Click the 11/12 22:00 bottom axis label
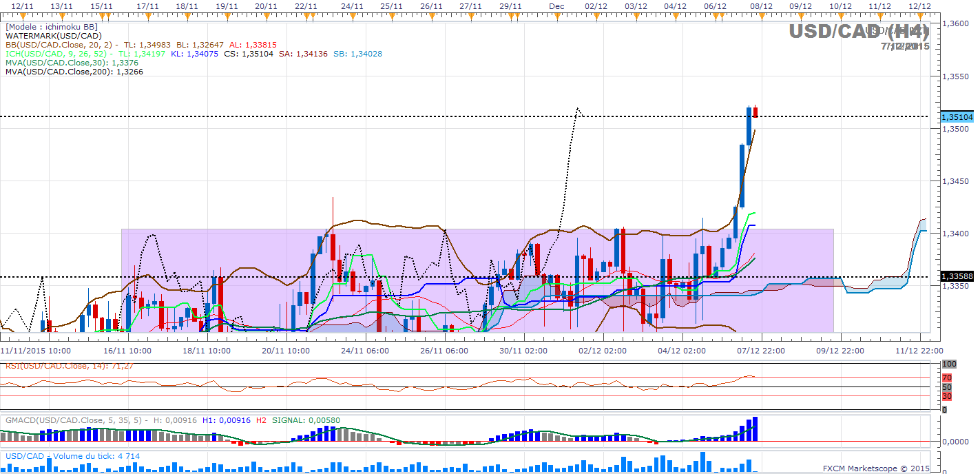 tap(919, 350)
